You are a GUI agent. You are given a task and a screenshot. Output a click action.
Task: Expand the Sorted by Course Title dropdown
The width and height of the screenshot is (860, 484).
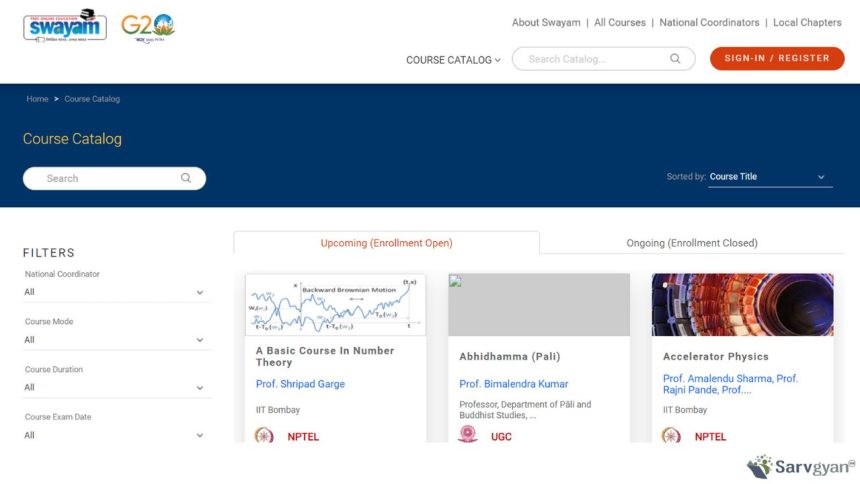click(770, 177)
